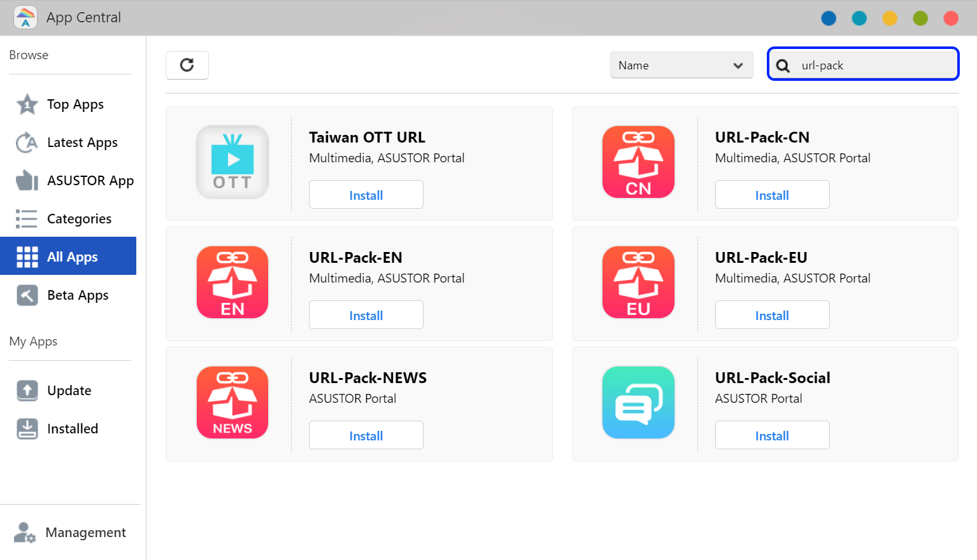The width and height of the screenshot is (977, 560).
Task: Click the URL-Pack-EN title
Action: pos(355,258)
